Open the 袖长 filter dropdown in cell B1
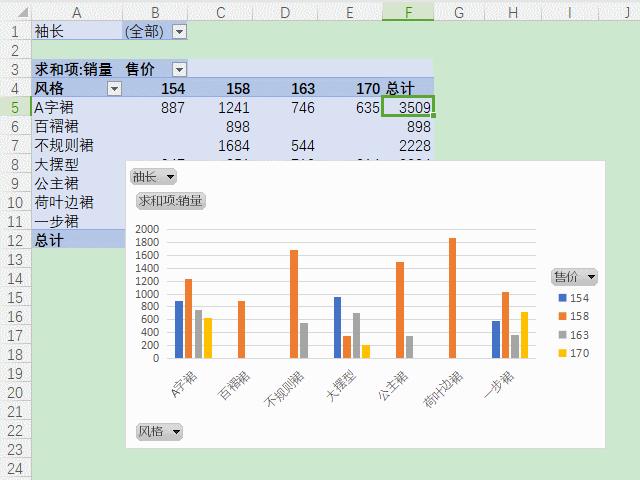 point(180,31)
